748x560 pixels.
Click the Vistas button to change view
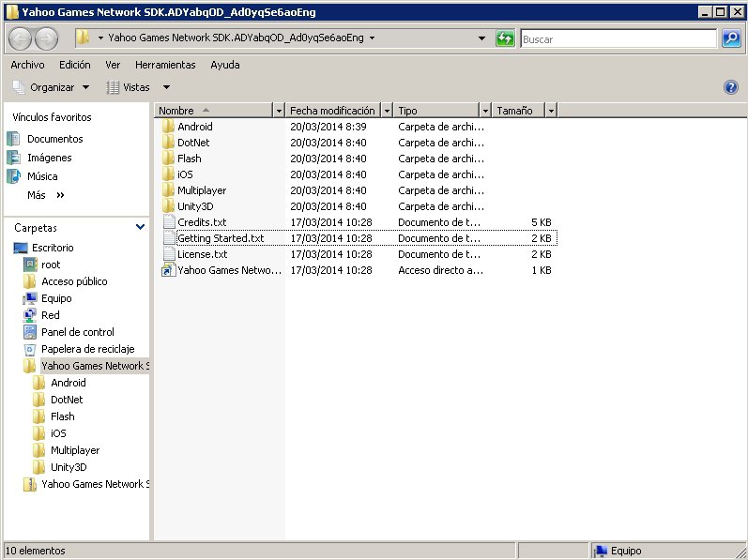pyautogui.click(x=129, y=87)
